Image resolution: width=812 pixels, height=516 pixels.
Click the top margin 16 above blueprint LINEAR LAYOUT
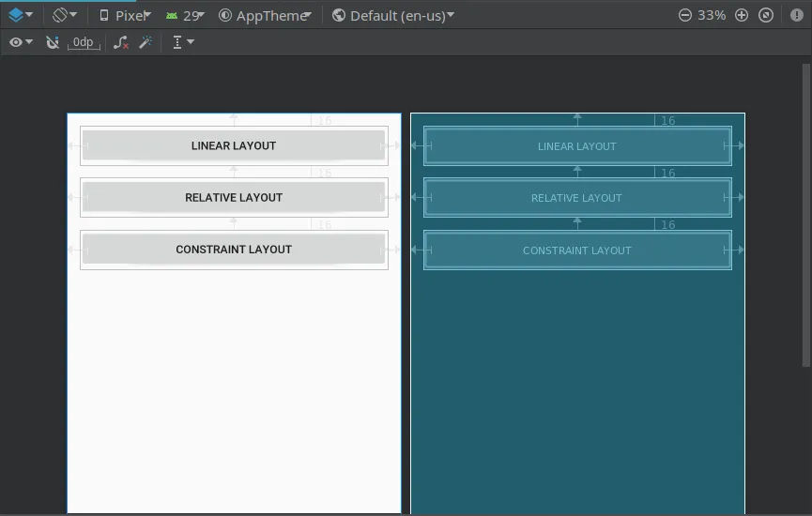(x=668, y=121)
